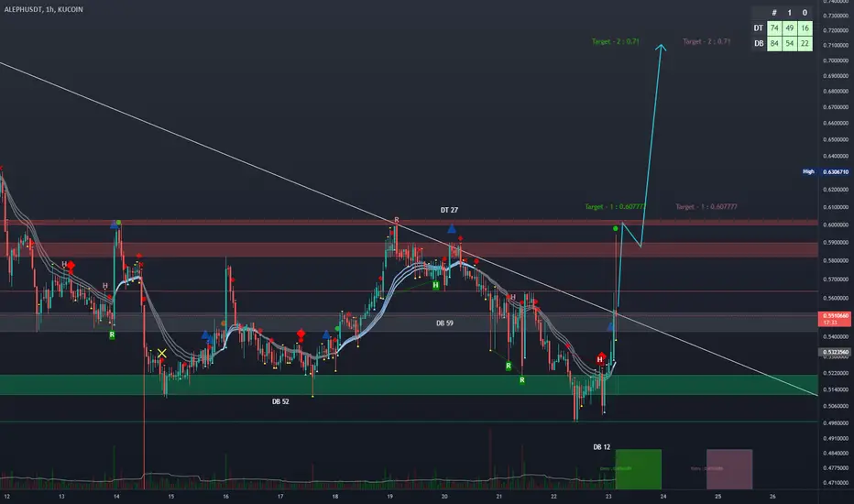Click the 0.4980000 price axis label
This screenshot has height=504, width=854.
(x=836, y=422)
